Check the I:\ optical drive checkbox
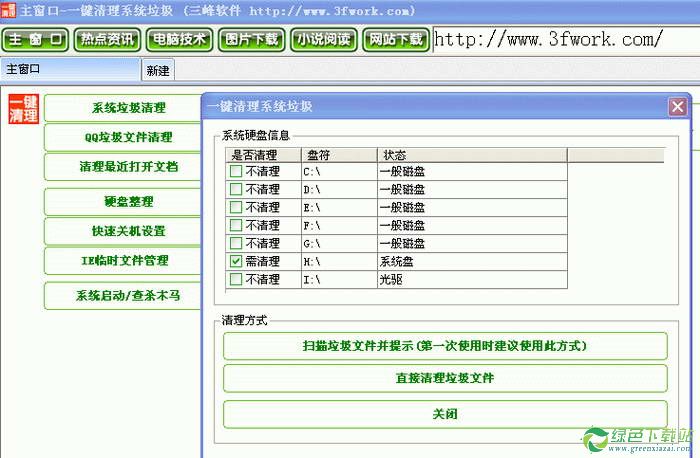700x458 pixels. [x=236, y=279]
